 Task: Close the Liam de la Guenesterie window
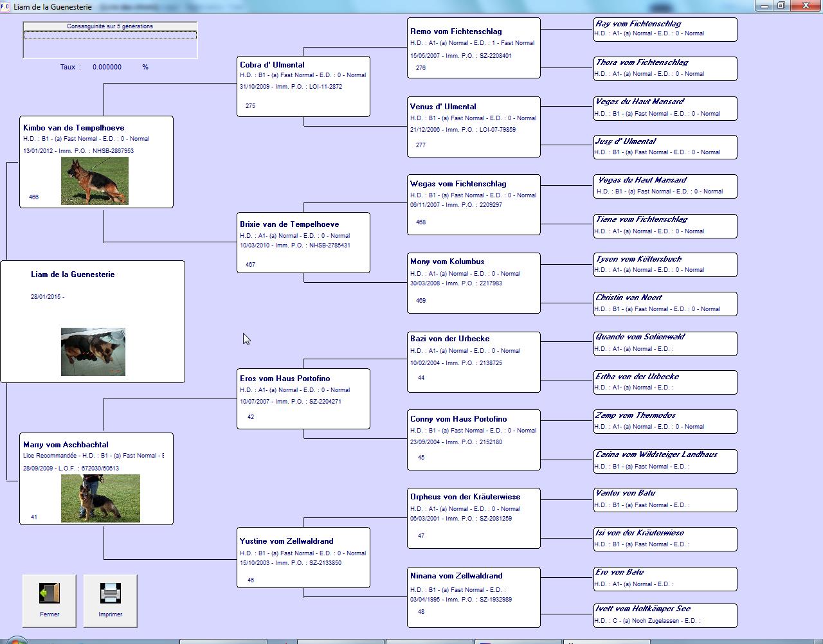tap(806, 6)
